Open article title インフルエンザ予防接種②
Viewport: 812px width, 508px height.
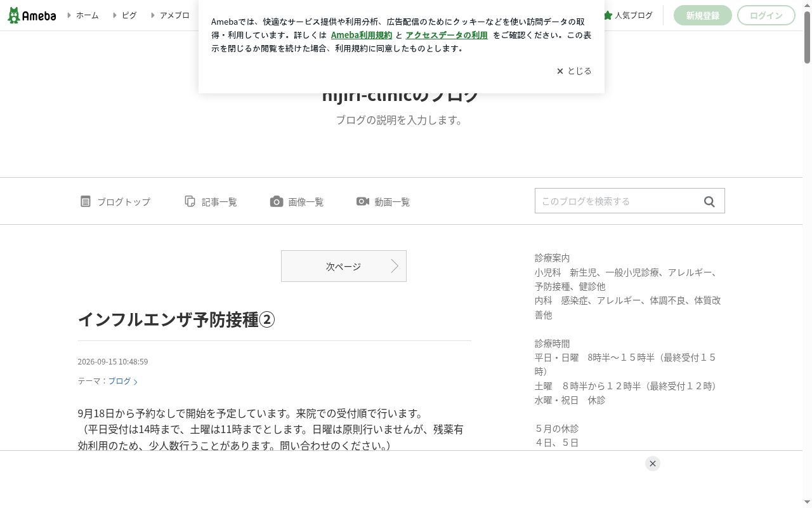[x=176, y=319]
